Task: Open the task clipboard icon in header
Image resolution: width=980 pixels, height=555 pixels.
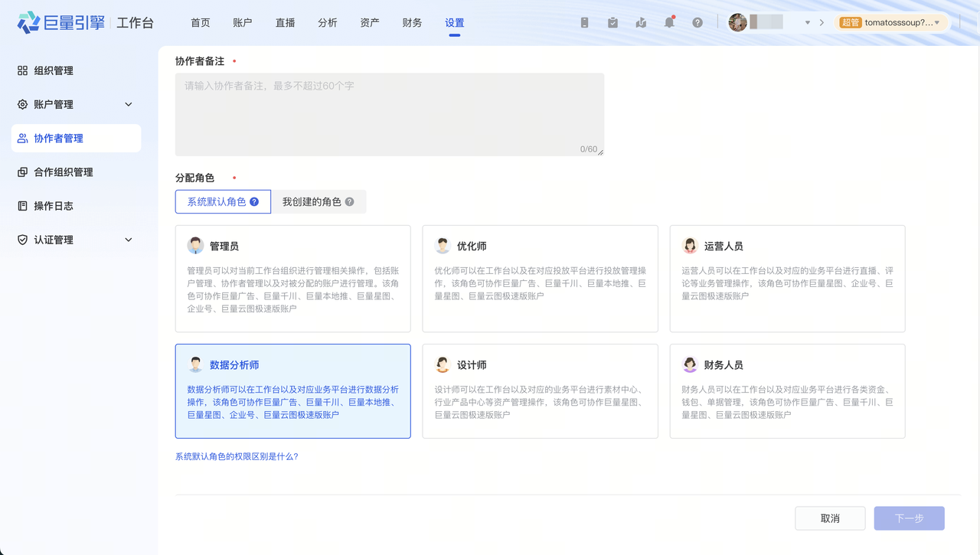Action: (612, 23)
